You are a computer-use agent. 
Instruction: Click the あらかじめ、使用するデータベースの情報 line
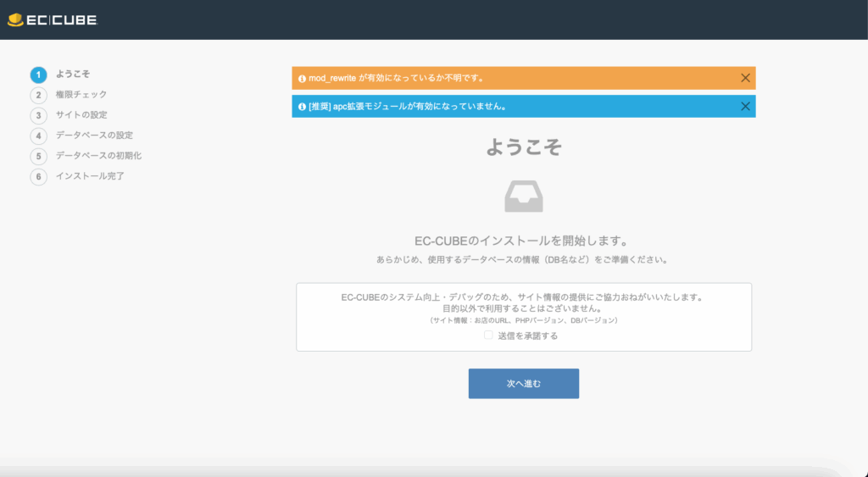tap(522, 259)
